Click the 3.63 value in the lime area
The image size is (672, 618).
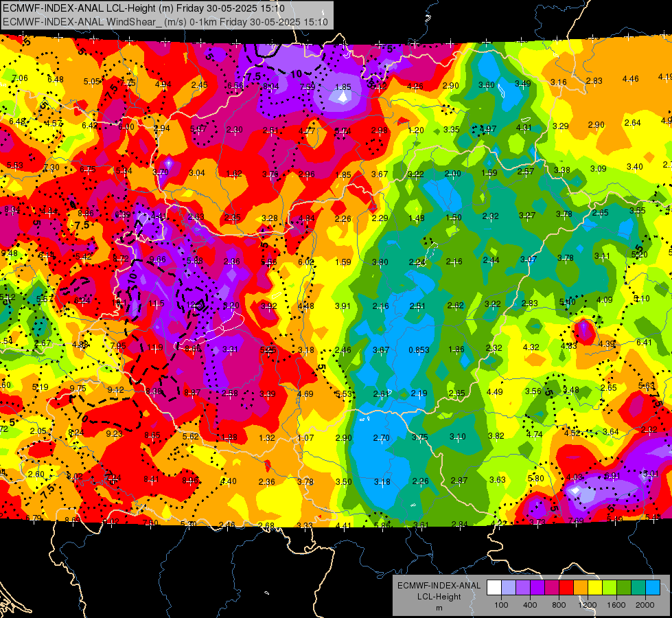coord(498,479)
